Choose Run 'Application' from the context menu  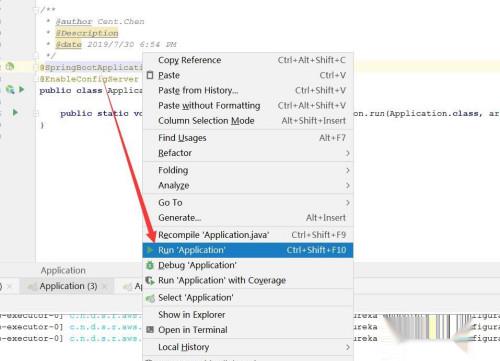248,250
